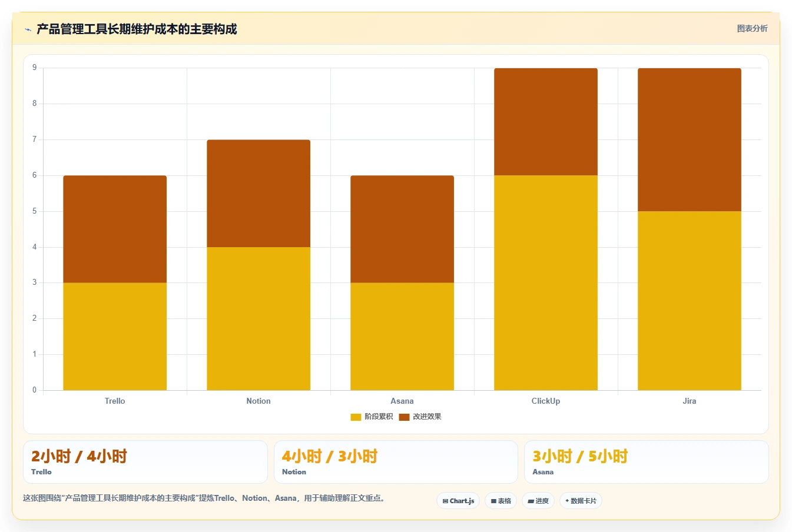
Task: Select the Jira yellow bar segment
Action: [x=690, y=301]
